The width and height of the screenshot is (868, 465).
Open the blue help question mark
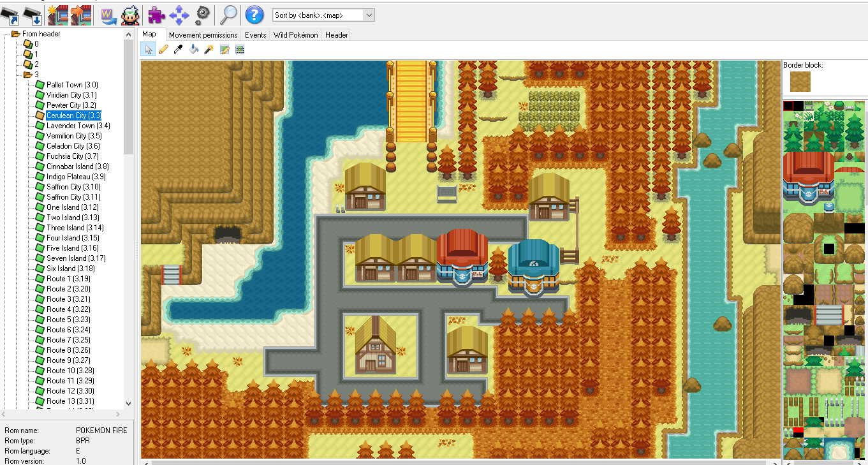pyautogui.click(x=254, y=15)
